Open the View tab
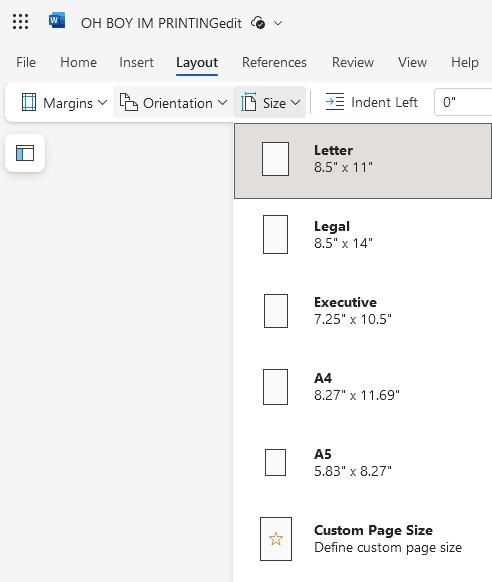Viewport: 492px width, 582px height. tap(412, 62)
